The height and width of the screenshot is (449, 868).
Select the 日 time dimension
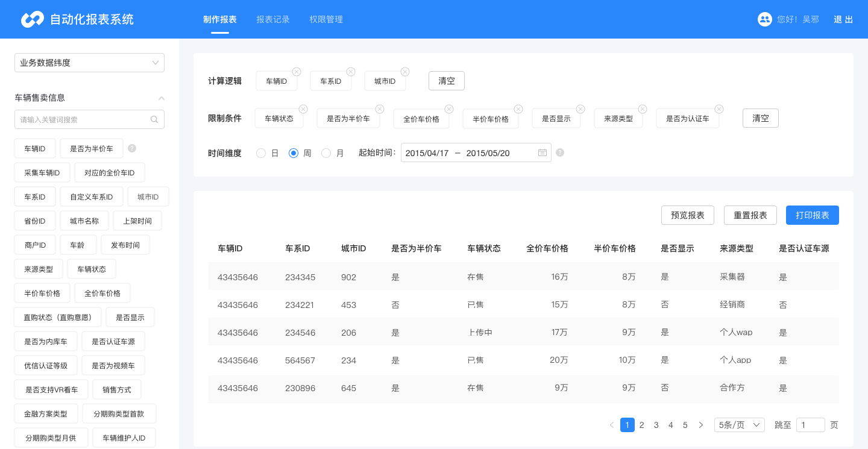coord(261,153)
